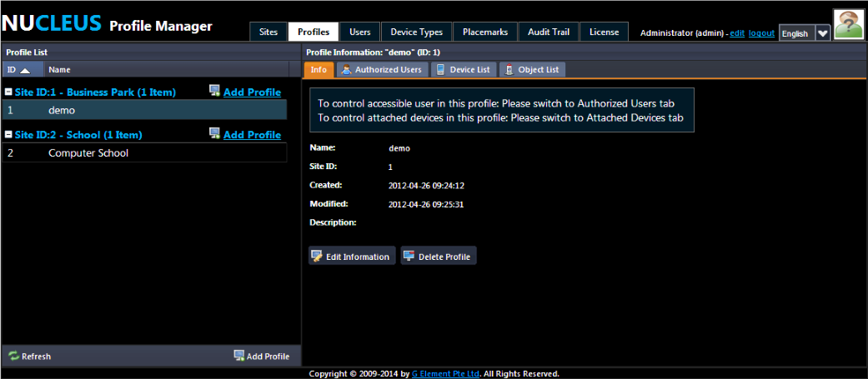
Task: Click the Site ID:2 - School header text
Action: pyautogui.click(x=78, y=135)
